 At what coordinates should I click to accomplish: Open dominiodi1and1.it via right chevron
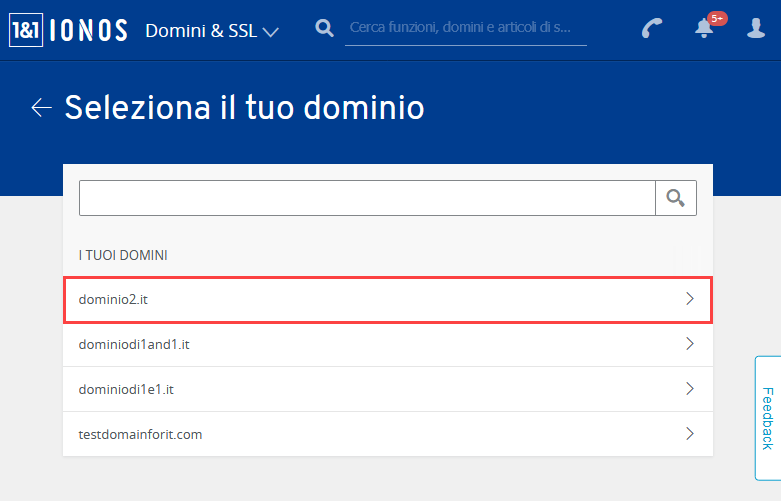pos(690,344)
